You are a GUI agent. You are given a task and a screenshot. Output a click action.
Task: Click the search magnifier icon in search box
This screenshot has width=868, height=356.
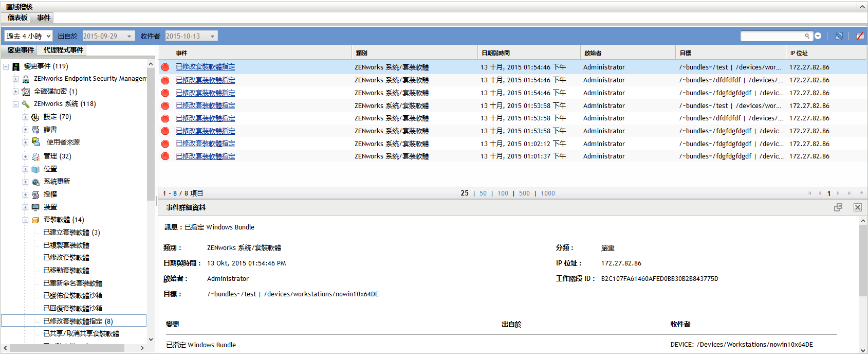pyautogui.click(x=807, y=36)
